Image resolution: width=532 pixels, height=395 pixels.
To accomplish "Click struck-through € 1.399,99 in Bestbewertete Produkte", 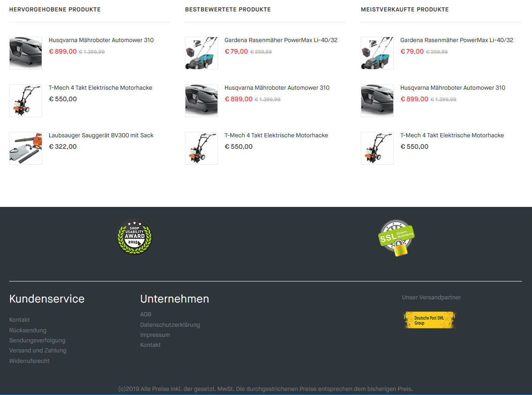I will pyautogui.click(x=267, y=99).
